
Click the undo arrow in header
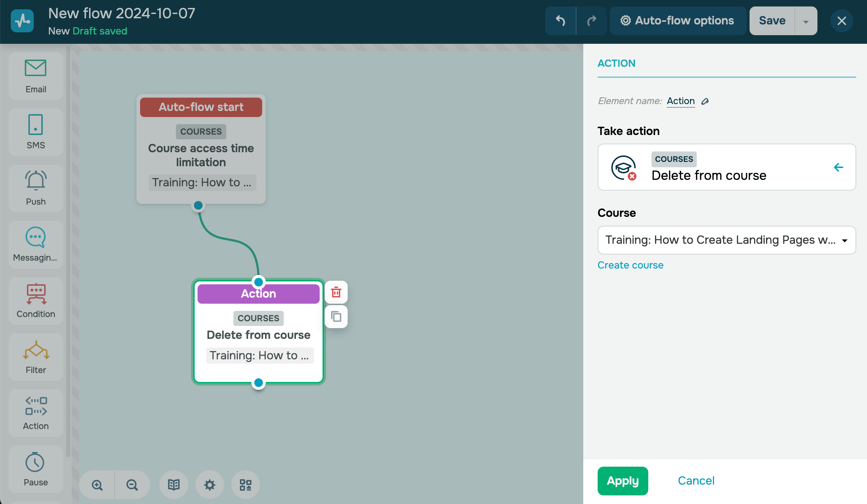[560, 21]
